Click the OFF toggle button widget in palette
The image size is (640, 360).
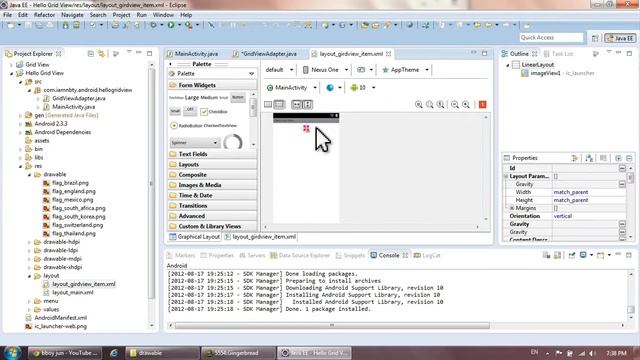(189, 111)
